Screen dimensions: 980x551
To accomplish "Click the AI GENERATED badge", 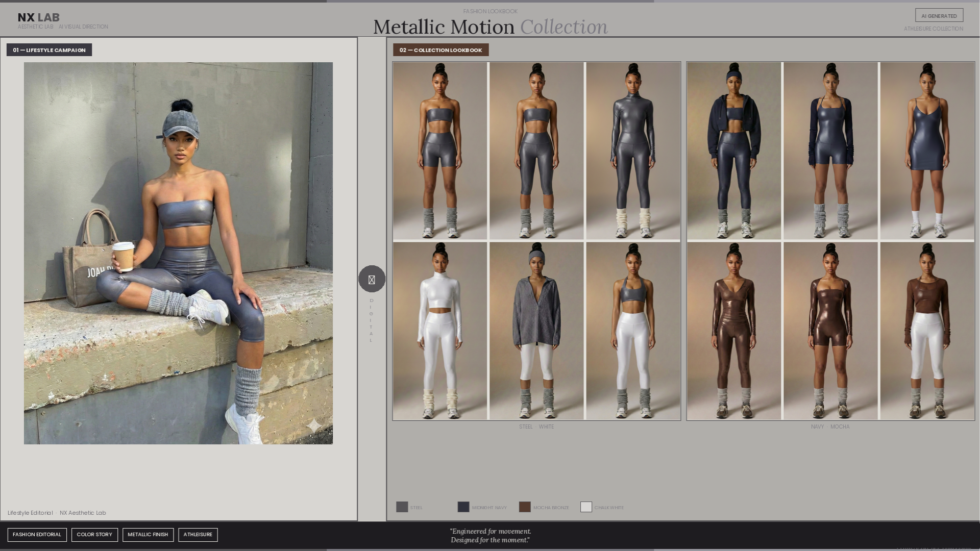I will pyautogui.click(x=939, y=16).
